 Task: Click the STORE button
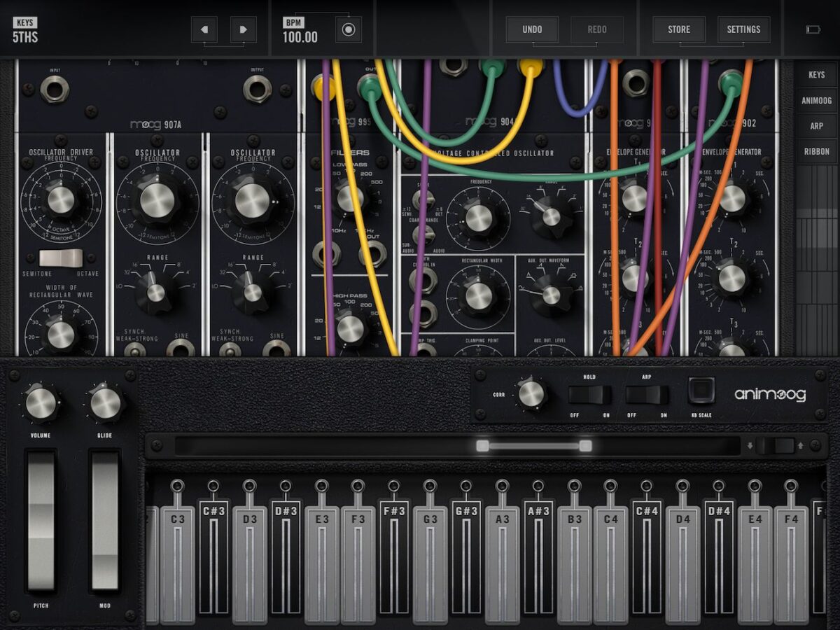coord(678,29)
